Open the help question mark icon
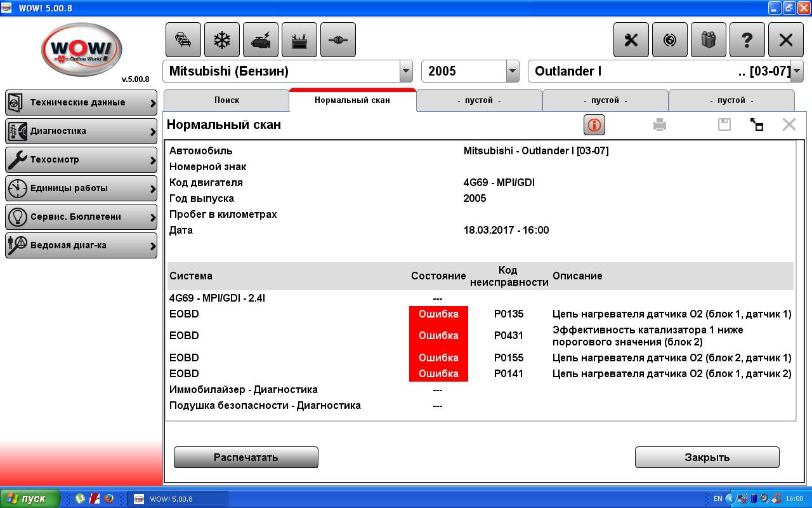This screenshot has width=812, height=508. 747,40
